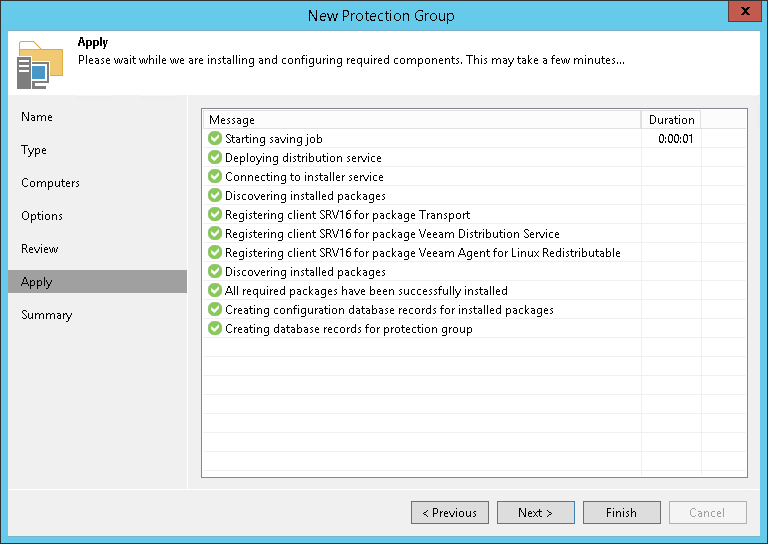Click check icon for Veeam Distribution Service row
Image resolution: width=768 pixels, height=544 pixels.
pyautogui.click(x=215, y=233)
